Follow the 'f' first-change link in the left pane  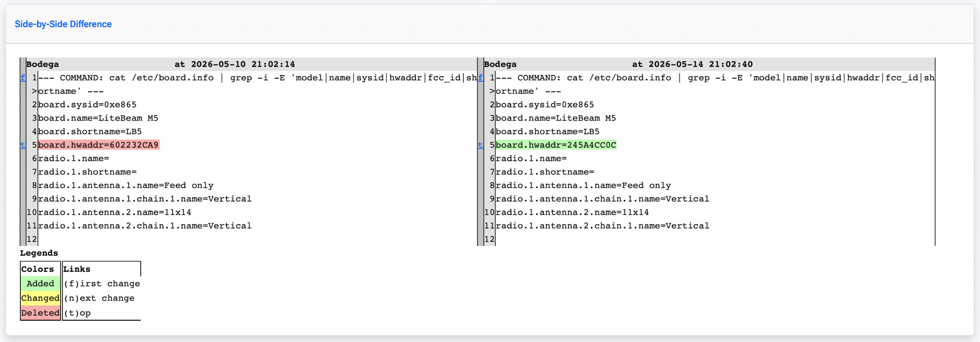23,78
